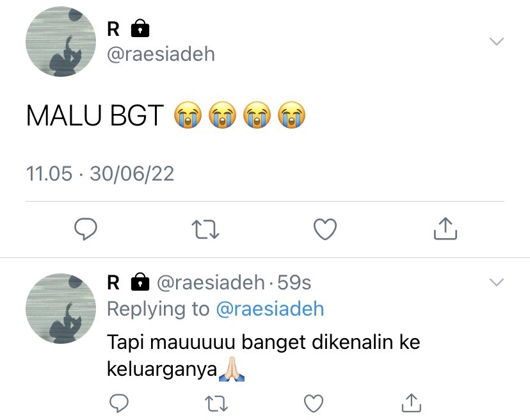Open the @raesiadeh handle in reply header
The width and height of the screenshot is (530, 420).
click(211, 282)
